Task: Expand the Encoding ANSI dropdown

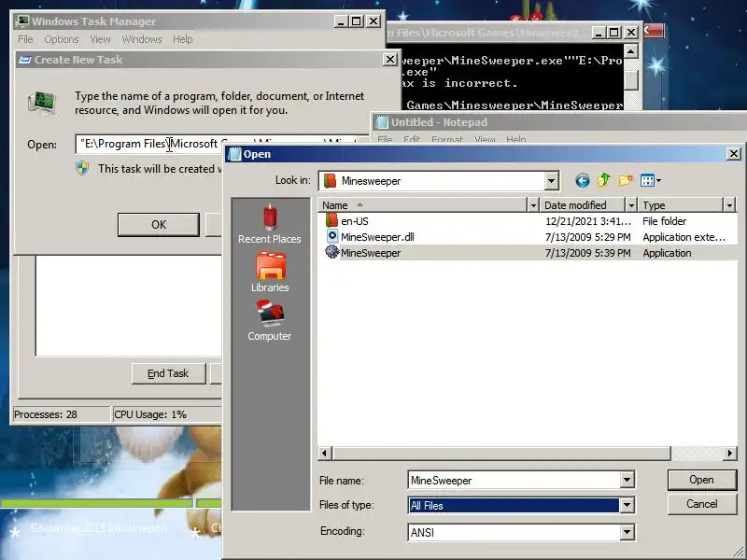Action: tap(627, 532)
